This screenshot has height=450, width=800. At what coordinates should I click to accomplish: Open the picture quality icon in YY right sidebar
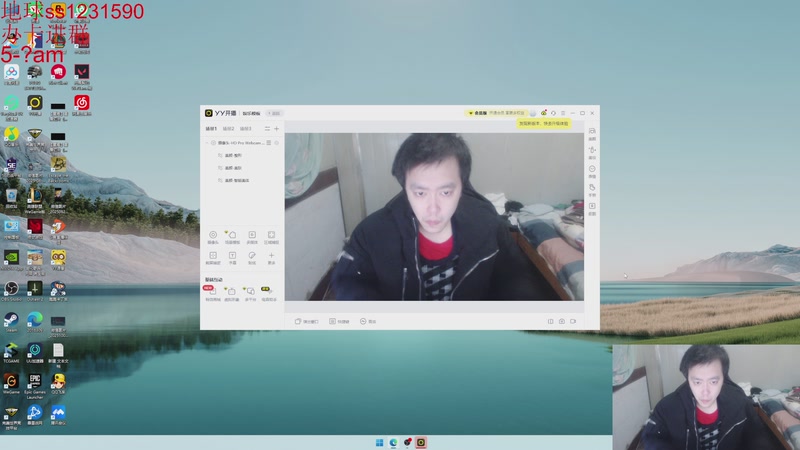pos(592,134)
